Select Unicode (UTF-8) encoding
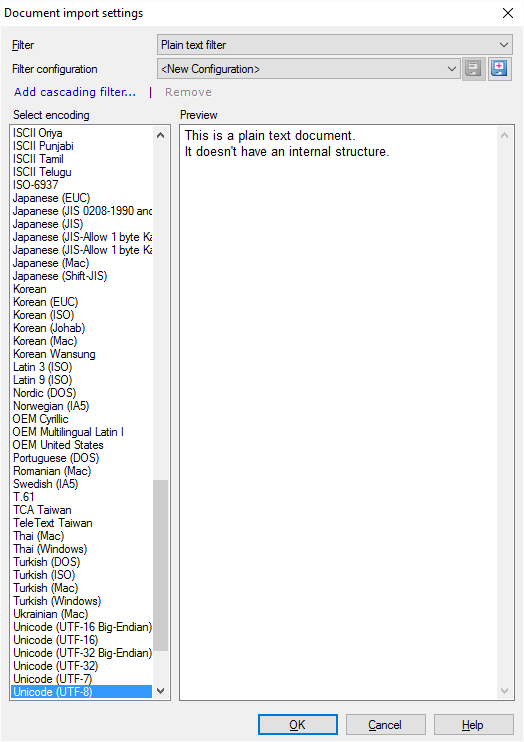The height and width of the screenshot is (742, 524). pyautogui.click(x=81, y=692)
